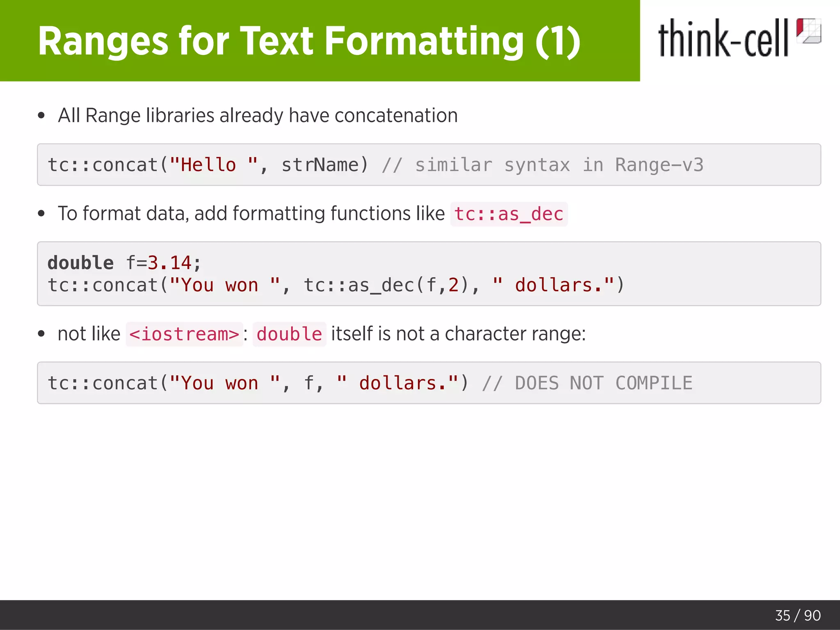Screen dimensions: 840x630
Task: Click the code line containing tc::as_dec(f,2)
Action: [336, 285]
